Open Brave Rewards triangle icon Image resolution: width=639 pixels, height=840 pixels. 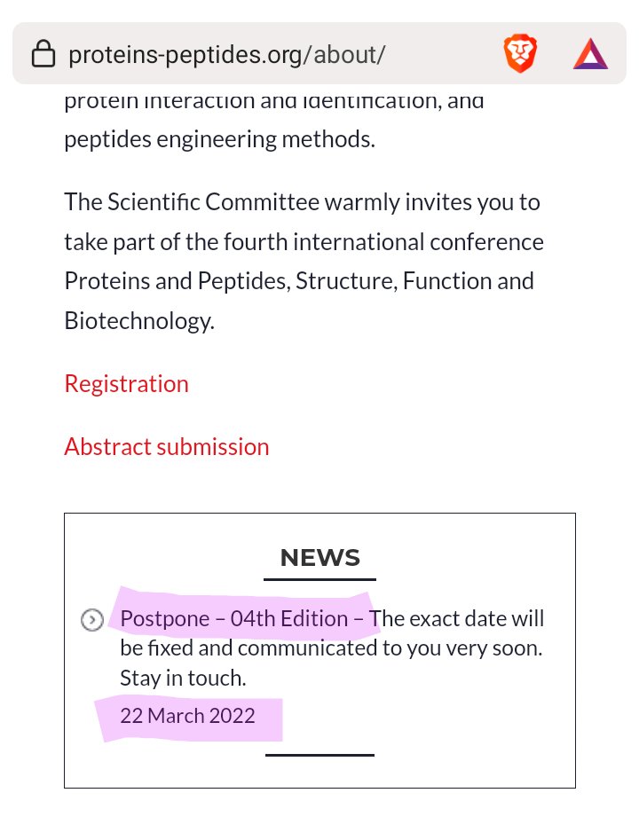point(590,55)
